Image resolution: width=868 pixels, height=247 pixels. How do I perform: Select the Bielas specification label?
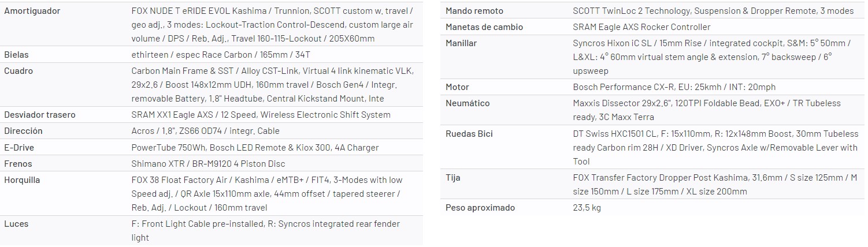pos(16,55)
